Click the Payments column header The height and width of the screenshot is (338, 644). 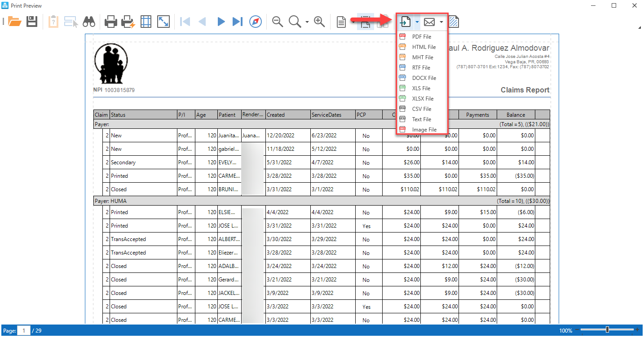coord(477,114)
